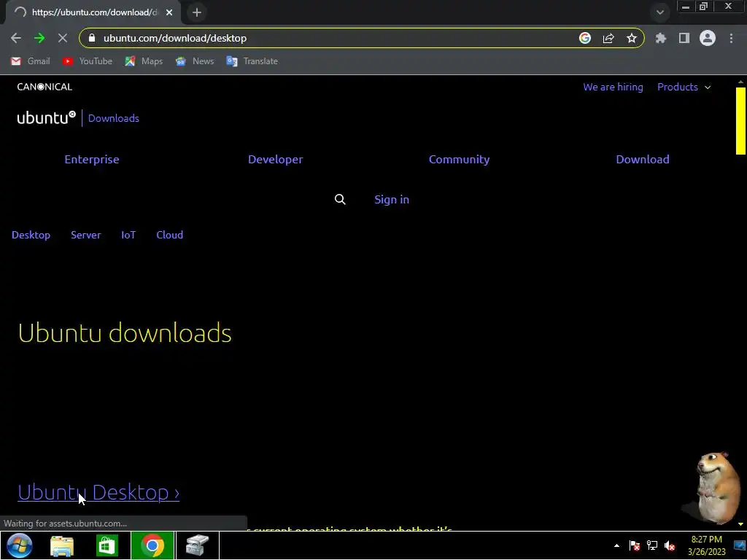Viewport: 747px width, 560px height.
Task: Open the Extensions puzzle icon
Action: [x=661, y=38]
